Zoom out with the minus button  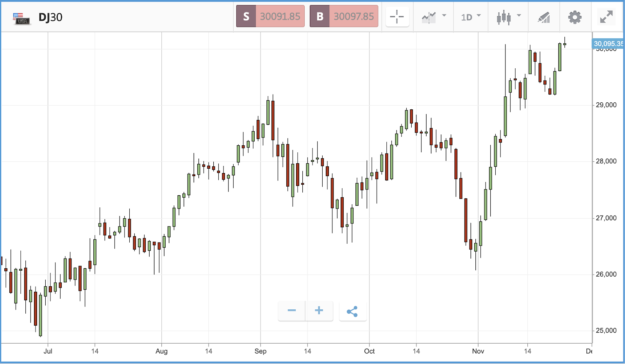tap(291, 311)
